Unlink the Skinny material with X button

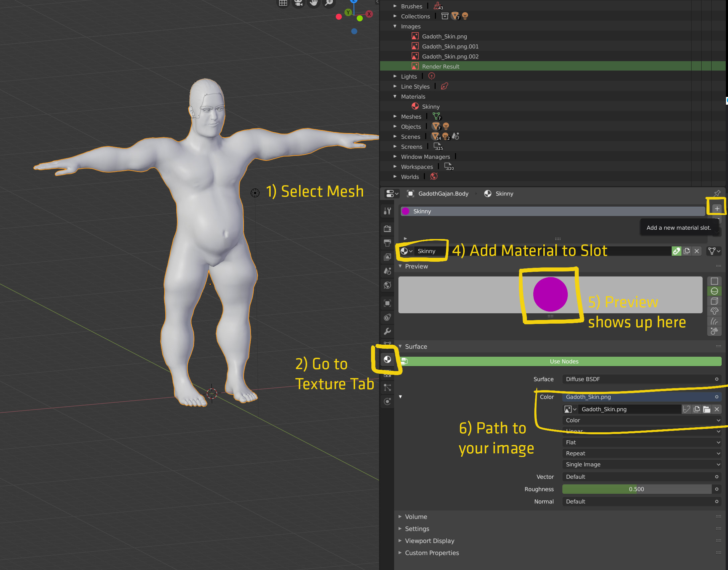tap(697, 251)
